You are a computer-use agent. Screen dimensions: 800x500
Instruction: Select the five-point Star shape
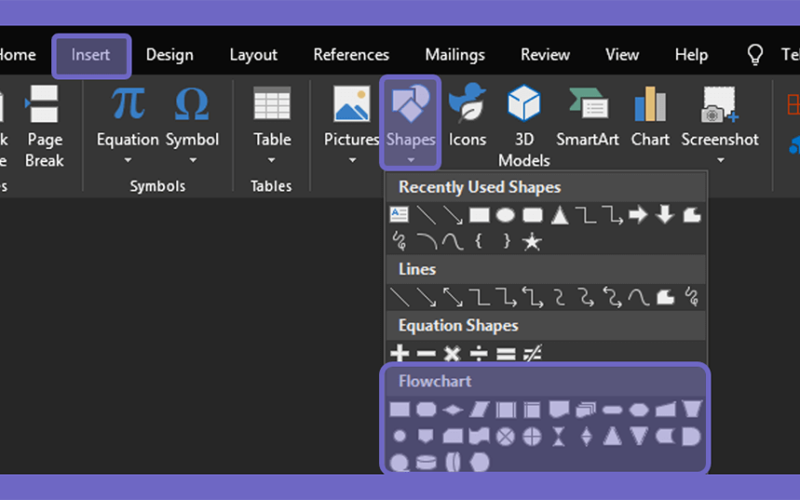532,241
